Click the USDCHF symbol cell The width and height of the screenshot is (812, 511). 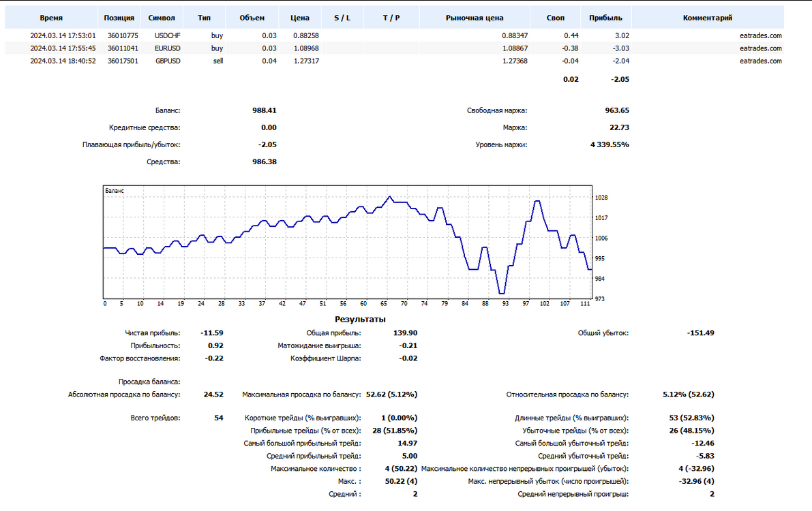click(x=167, y=35)
